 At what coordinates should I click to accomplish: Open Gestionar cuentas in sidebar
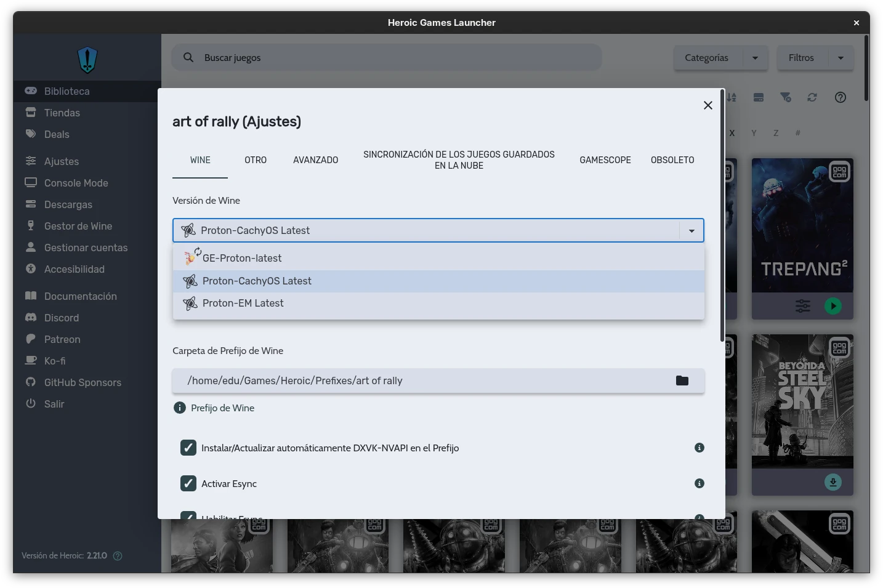[87, 248]
